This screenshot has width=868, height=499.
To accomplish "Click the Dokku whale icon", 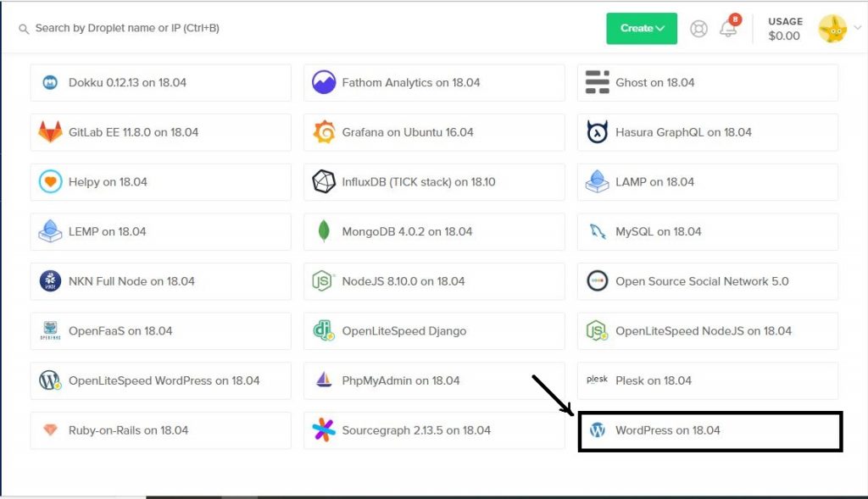I will point(50,82).
